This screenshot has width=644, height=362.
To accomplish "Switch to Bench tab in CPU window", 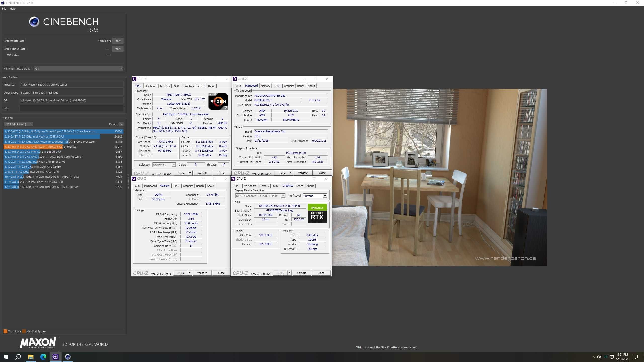I will [200, 86].
